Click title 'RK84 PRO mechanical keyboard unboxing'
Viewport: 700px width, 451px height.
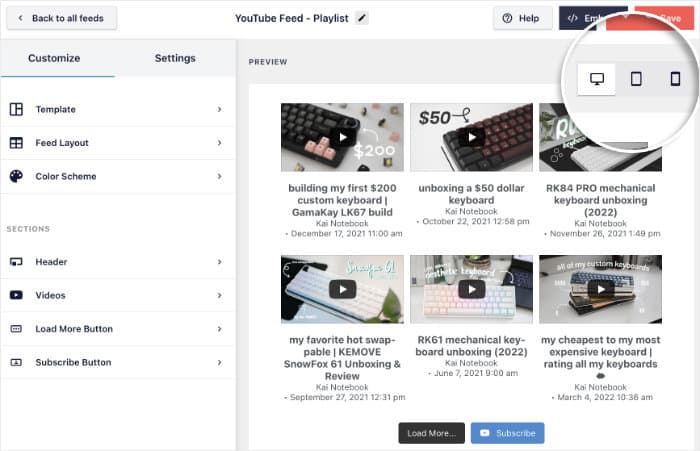click(x=600, y=200)
